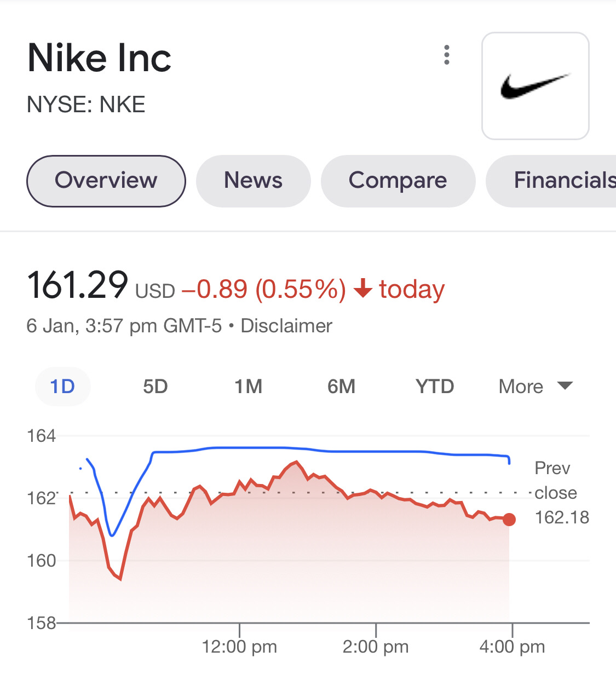Viewport: 616px width, 680px height.
Task: Click the Nike swoosh logo thumbnail
Action: [535, 86]
